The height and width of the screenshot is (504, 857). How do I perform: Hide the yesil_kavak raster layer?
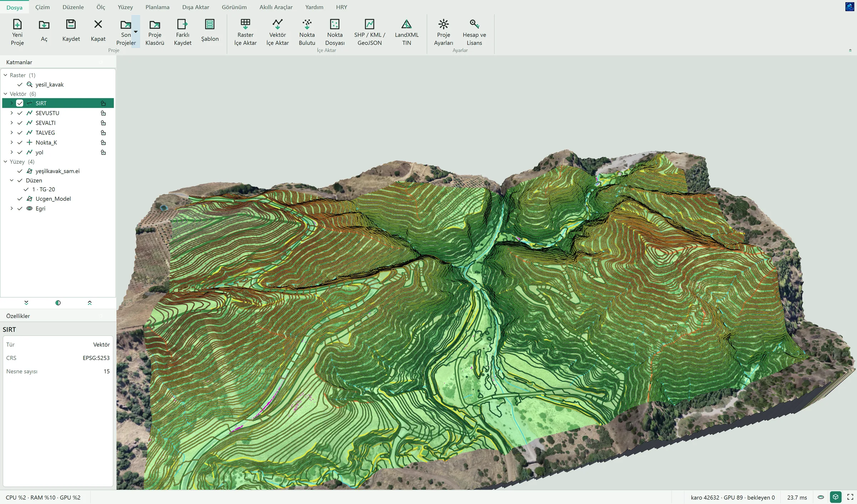pos(20,85)
